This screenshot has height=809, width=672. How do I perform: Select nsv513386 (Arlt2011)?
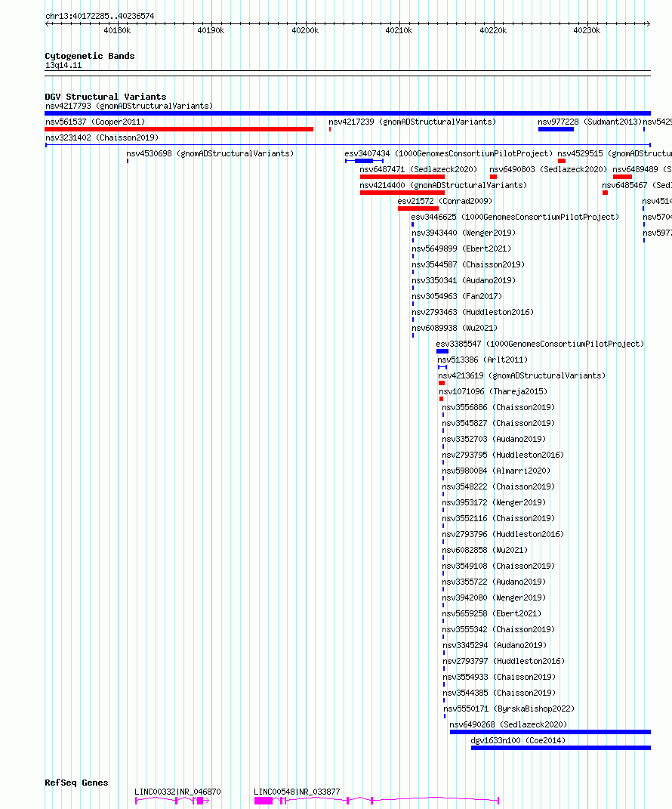tap(482, 360)
